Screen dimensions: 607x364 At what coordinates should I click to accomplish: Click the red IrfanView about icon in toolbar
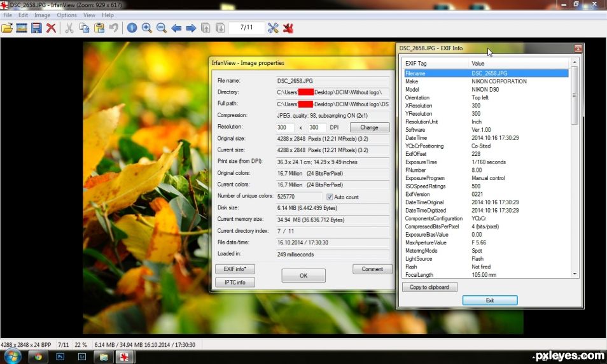[288, 28]
